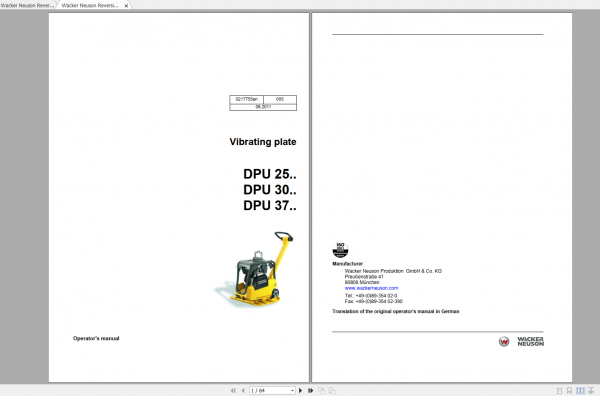The width and height of the screenshot is (600, 396).
Task: Enable continuous single page scrolling view
Action: (x=569, y=391)
